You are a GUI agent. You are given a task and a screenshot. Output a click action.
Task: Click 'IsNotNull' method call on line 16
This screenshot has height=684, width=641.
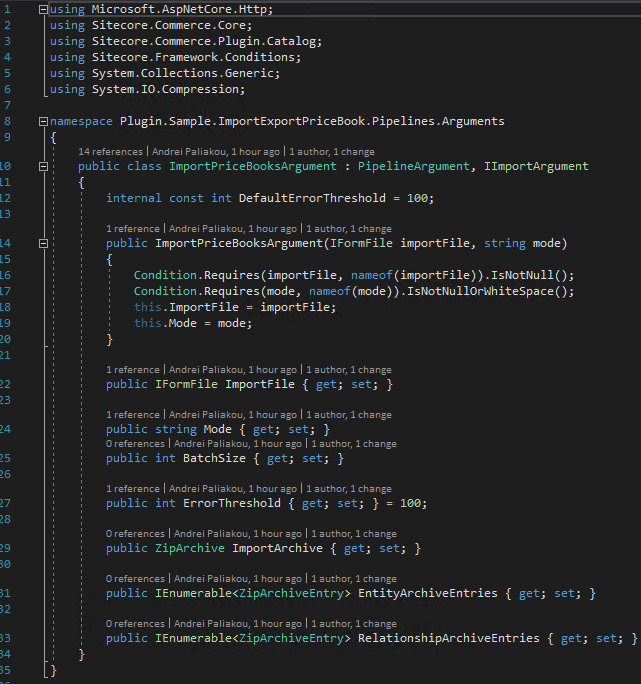pos(522,275)
